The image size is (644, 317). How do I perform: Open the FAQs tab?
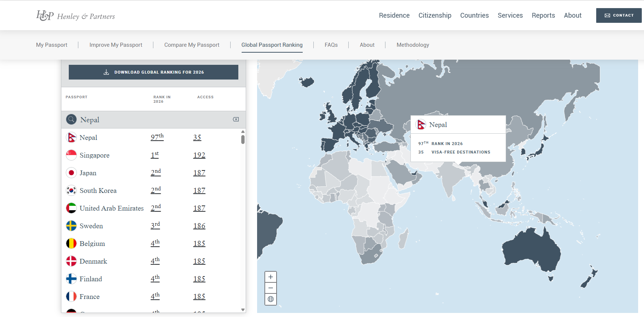click(x=331, y=45)
